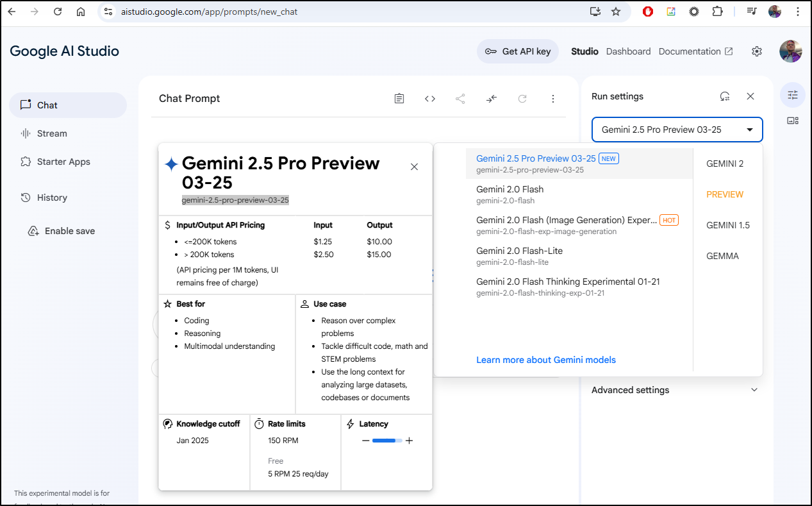The height and width of the screenshot is (506, 812).
Task: Click the NEW badge beside Gemini 2.5 Pro
Action: tap(609, 158)
